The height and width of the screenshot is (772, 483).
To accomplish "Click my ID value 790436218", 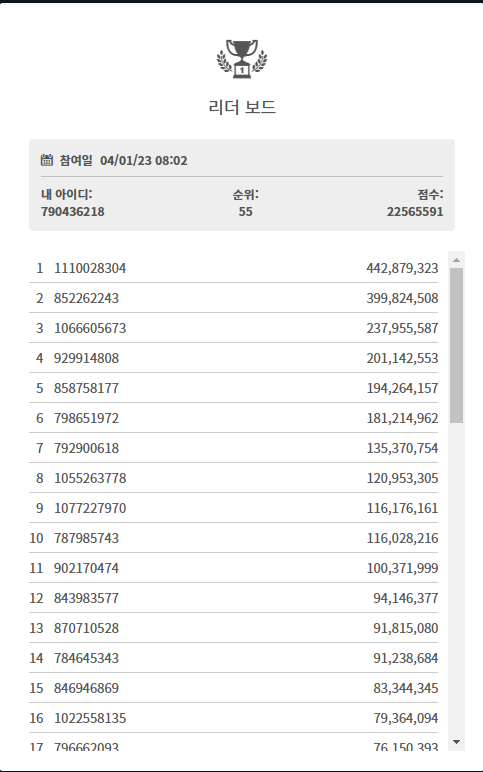I will point(73,212).
